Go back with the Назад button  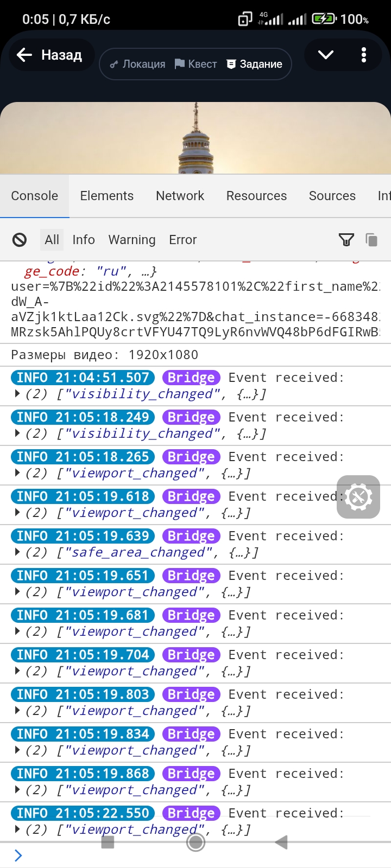click(51, 55)
